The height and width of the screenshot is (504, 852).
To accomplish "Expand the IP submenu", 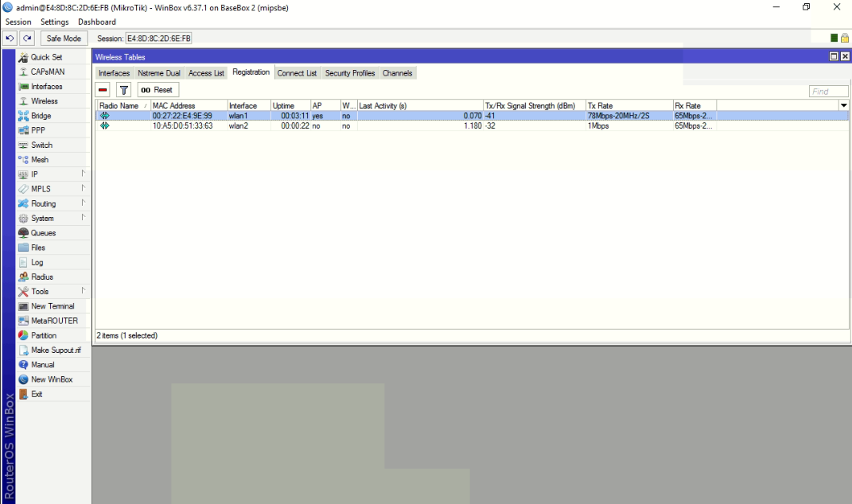I will click(x=53, y=174).
